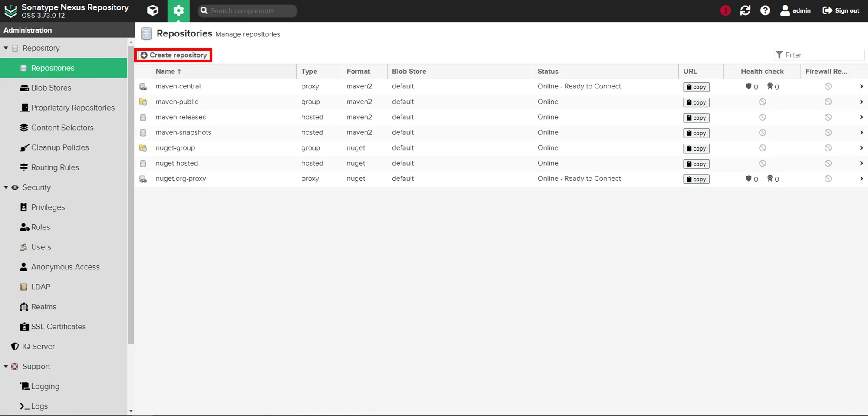Sort by the Name column header

tap(224, 72)
